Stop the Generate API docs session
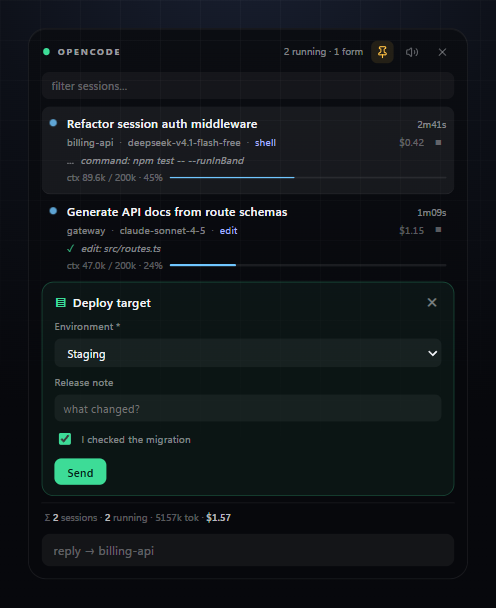 click(x=438, y=230)
